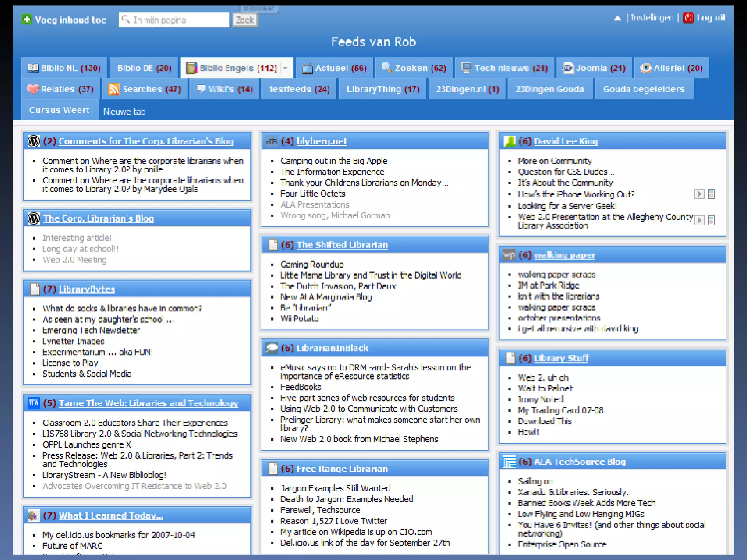Select the Searches tab with RSS icon

pos(145,89)
